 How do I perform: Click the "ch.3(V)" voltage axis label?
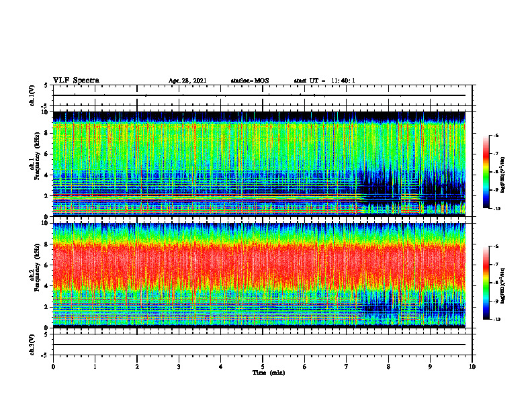tap(32, 345)
